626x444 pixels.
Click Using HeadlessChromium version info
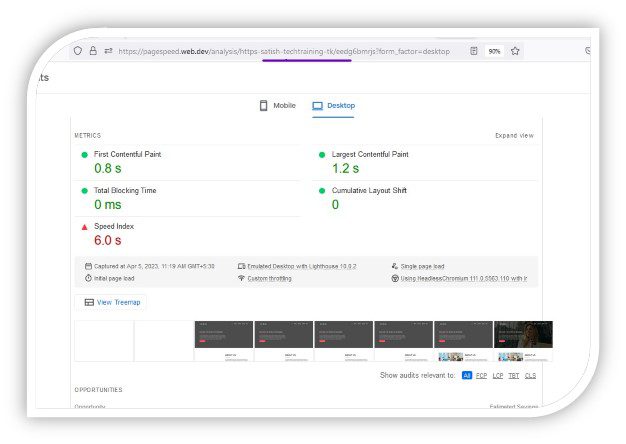(463, 278)
